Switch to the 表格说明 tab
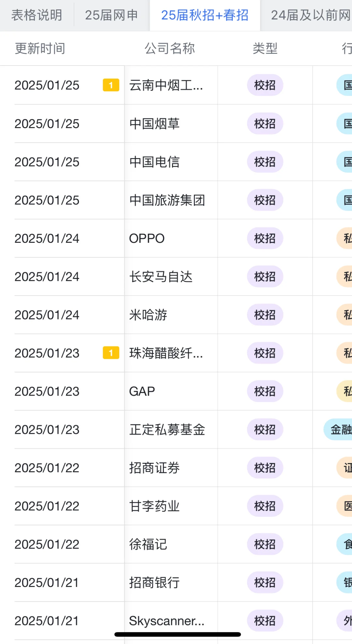The image size is (352, 644). click(37, 15)
